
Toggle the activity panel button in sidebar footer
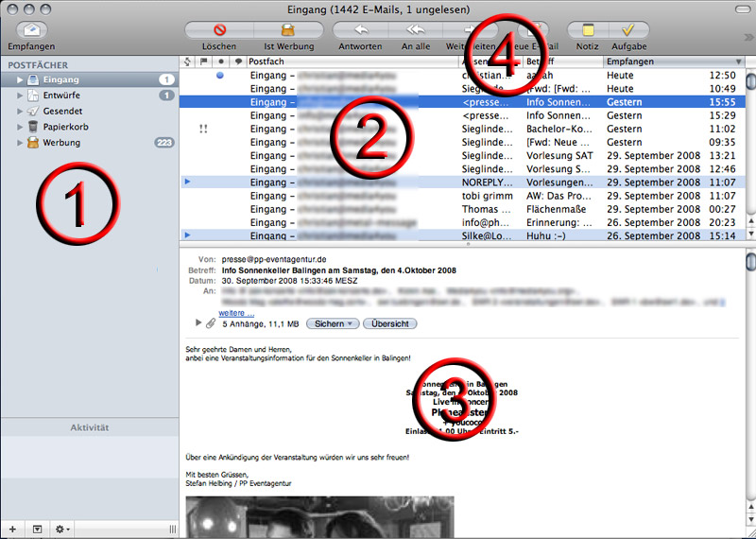[37, 528]
